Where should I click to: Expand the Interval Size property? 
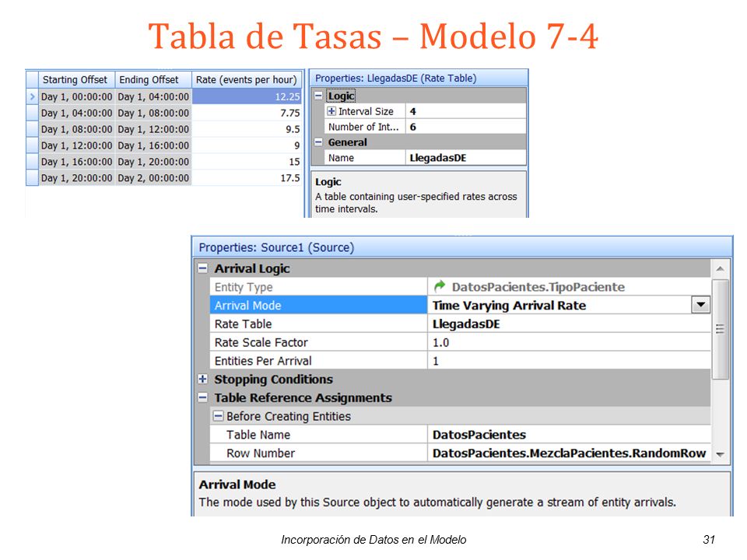(331, 111)
